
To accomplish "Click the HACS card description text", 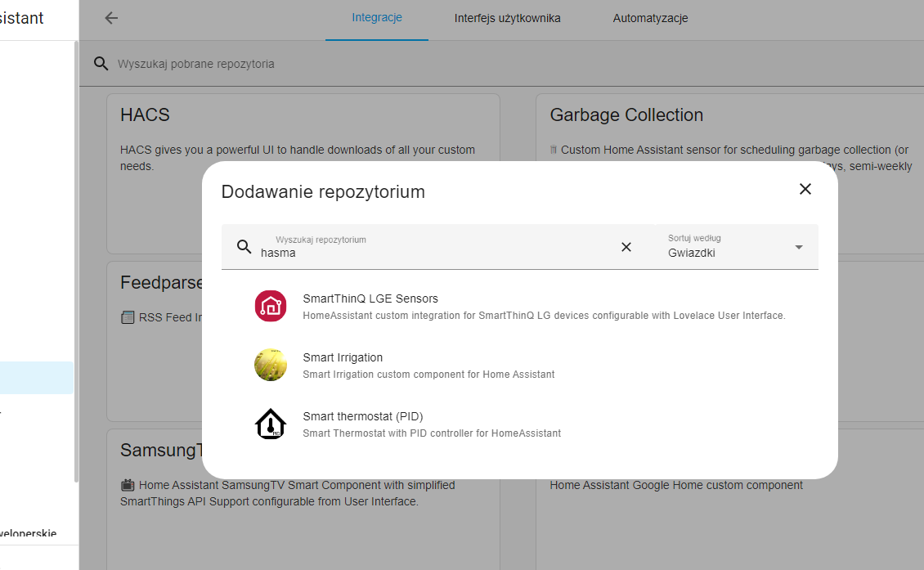I will tap(298, 158).
